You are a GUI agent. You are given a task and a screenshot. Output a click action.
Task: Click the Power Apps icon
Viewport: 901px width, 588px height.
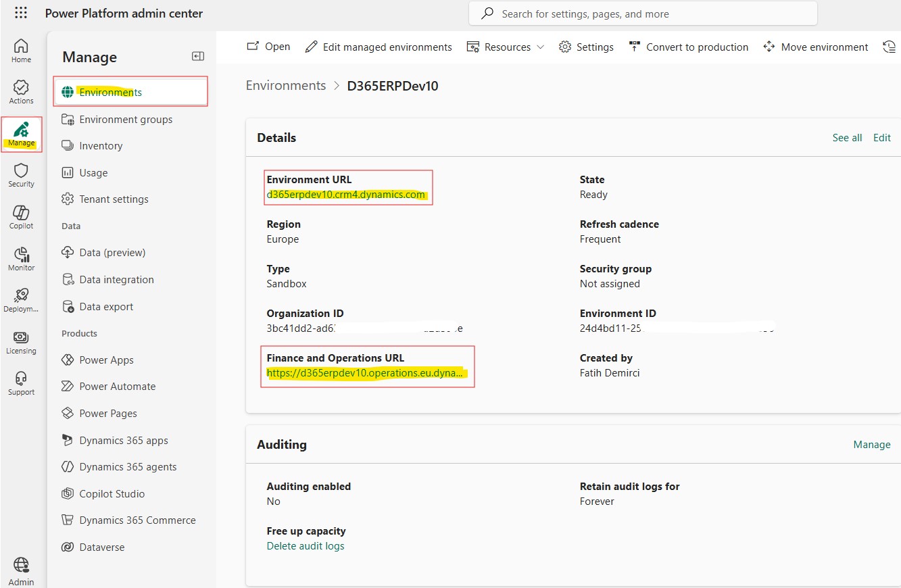tap(68, 360)
